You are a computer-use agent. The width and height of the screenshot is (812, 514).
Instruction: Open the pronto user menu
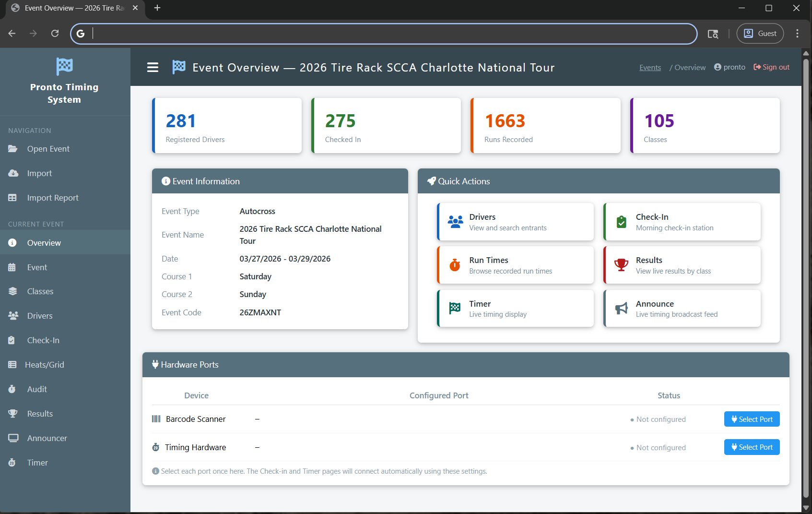coord(730,67)
